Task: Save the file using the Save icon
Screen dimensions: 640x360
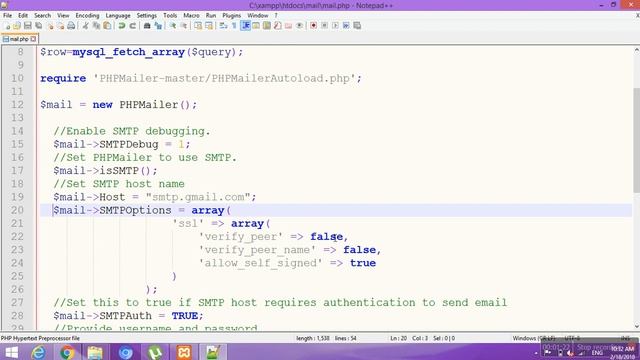Action: [28, 26]
